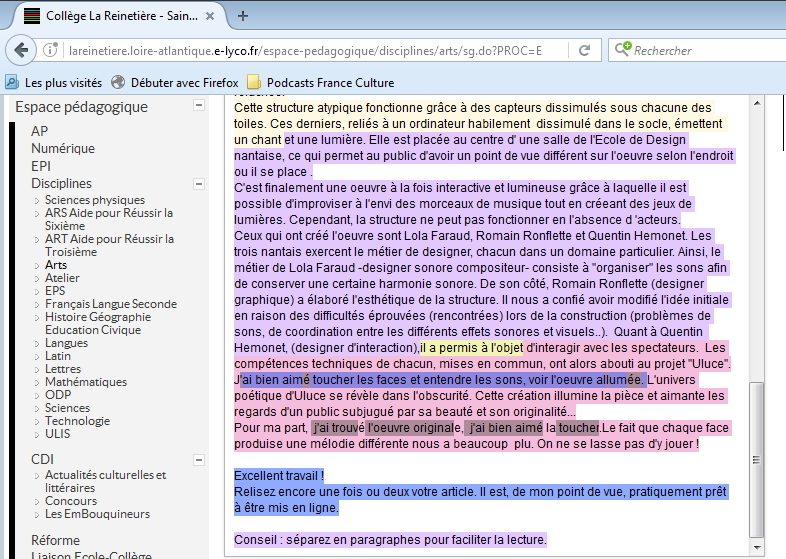The height and width of the screenshot is (559, 786).
Task: Collapse the Disciplines menu section
Action: pyautogui.click(x=201, y=184)
